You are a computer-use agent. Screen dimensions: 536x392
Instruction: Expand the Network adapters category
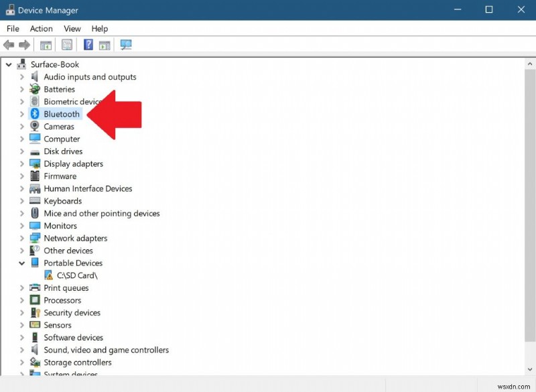tap(21, 238)
